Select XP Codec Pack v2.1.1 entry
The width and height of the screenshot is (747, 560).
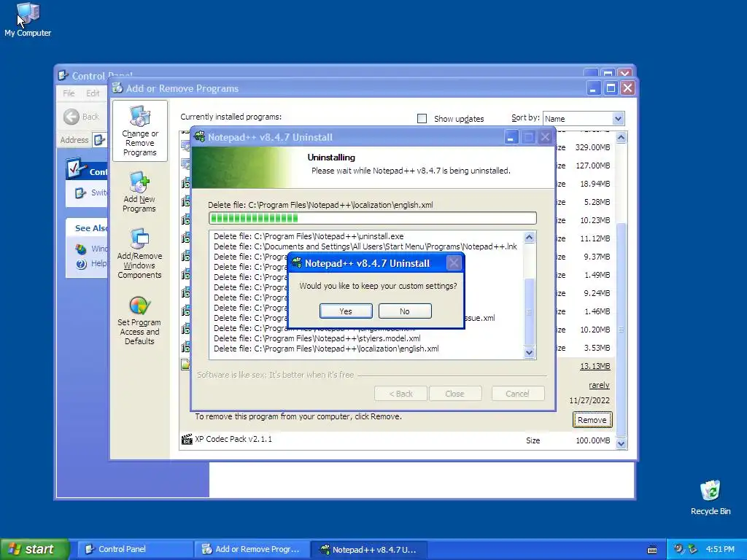coord(395,440)
